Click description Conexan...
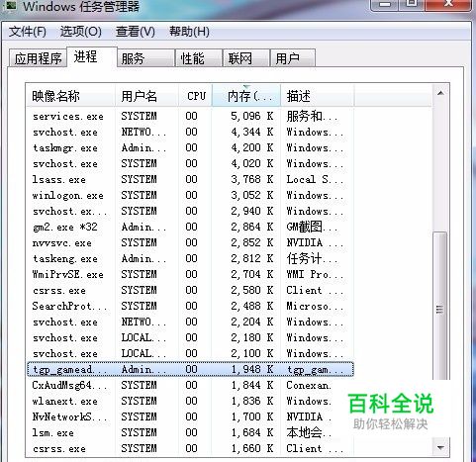Viewport: 476px width, 462px height. tap(309, 385)
